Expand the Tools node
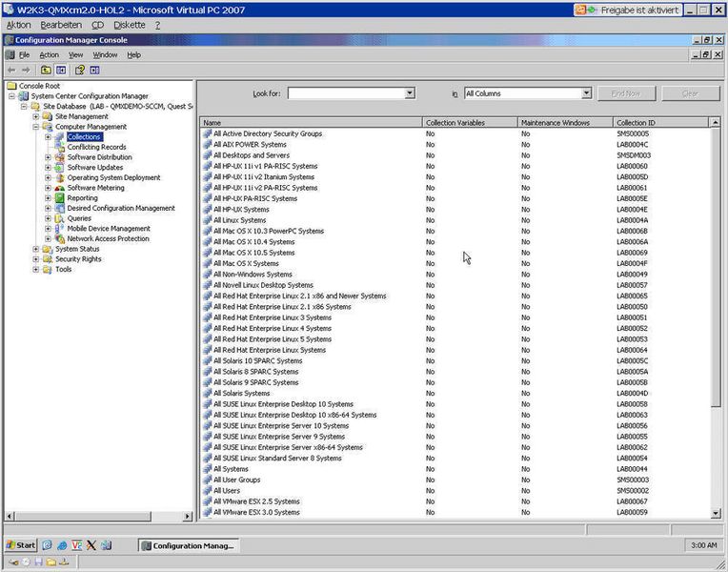The image size is (728, 572). (x=36, y=270)
